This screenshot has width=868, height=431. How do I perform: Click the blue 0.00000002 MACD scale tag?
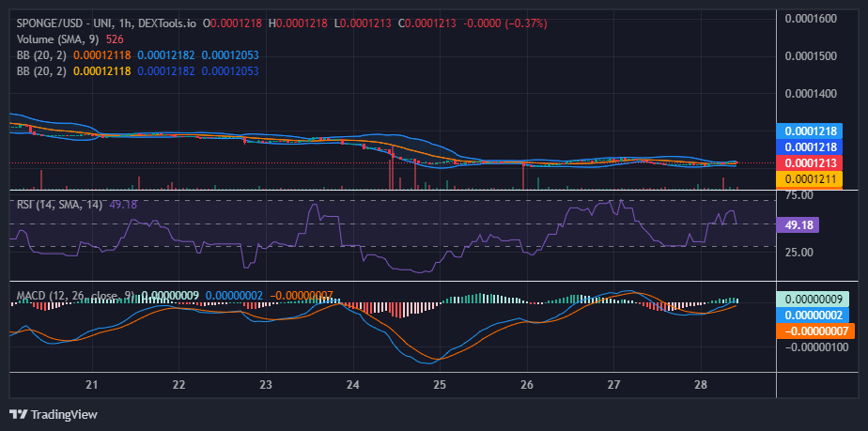point(811,316)
